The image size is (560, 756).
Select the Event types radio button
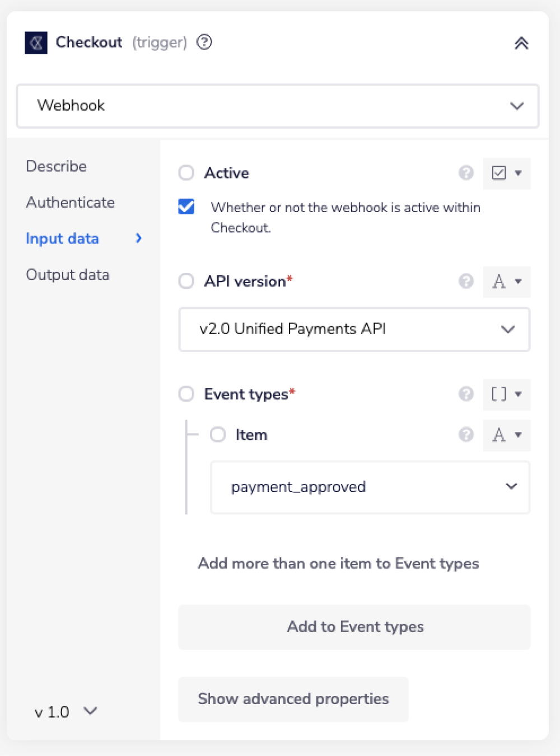coord(186,394)
